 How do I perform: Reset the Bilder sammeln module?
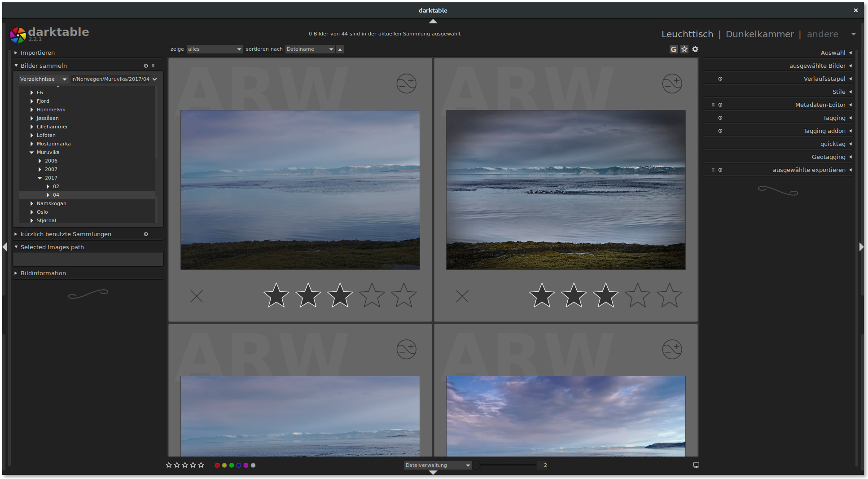click(x=145, y=66)
